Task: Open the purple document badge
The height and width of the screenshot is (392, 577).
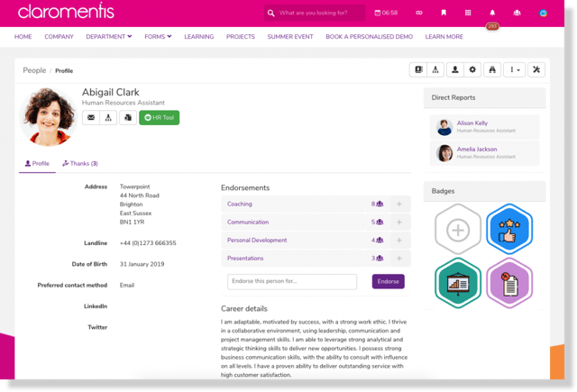Action: coord(509,283)
